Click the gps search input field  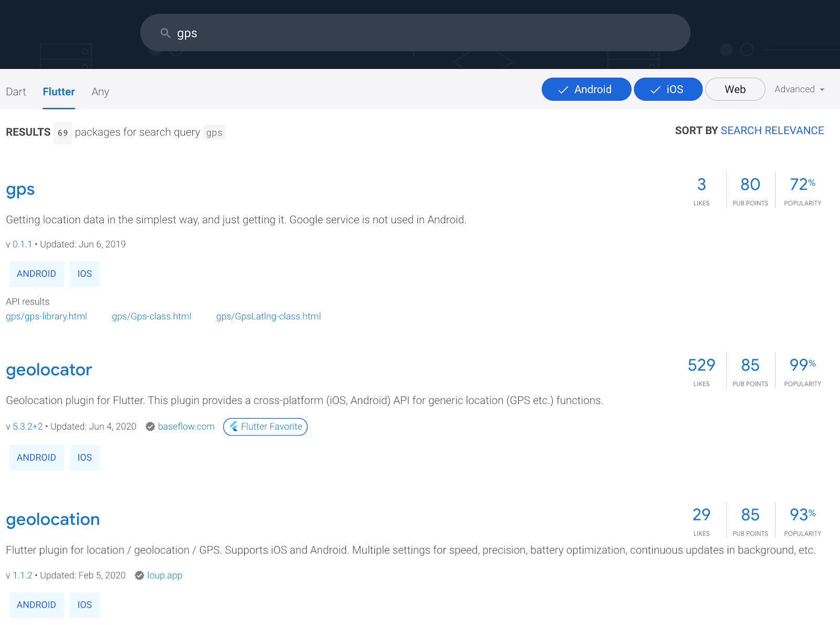pos(420,33)
